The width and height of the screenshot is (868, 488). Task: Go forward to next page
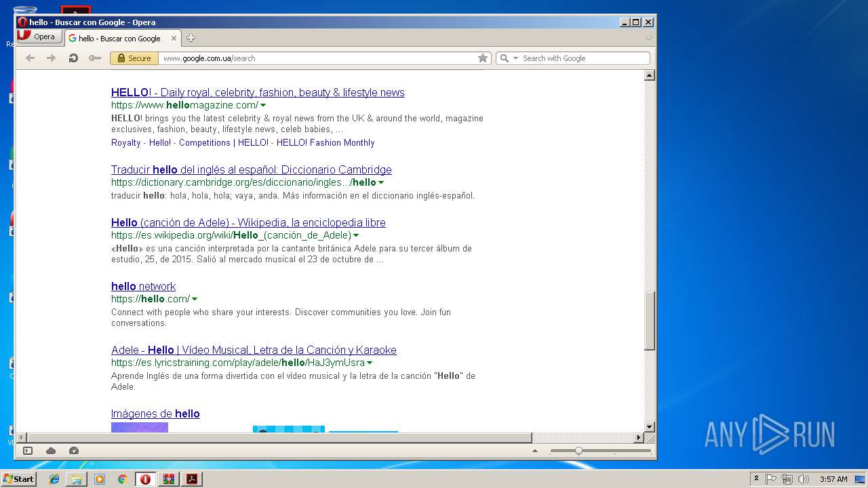(x=51, y=58)
